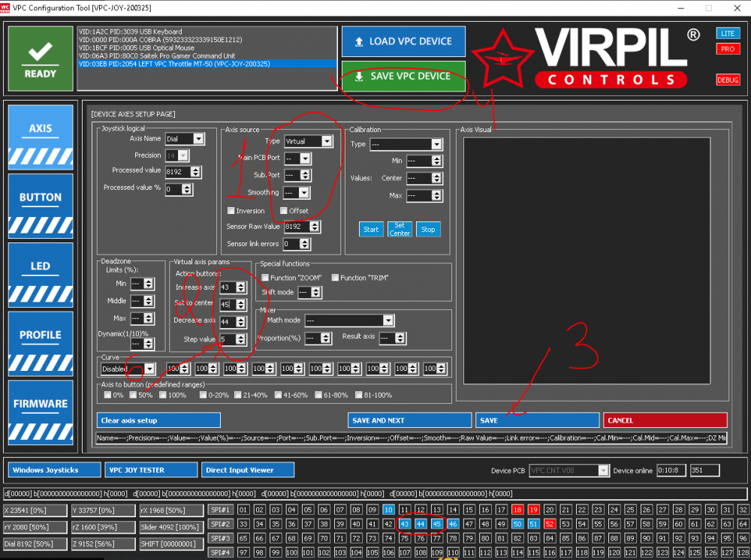Click red button indicator 18

click(x=517, y=510)
